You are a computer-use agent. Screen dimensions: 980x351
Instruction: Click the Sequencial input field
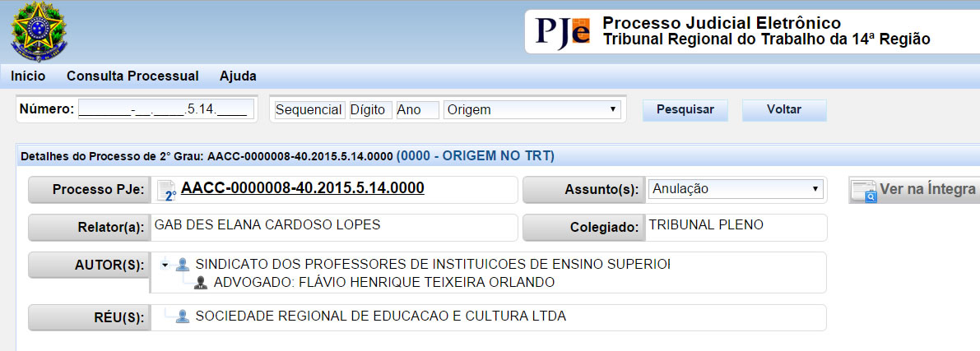pyautogui.click(x=309, y=109)
